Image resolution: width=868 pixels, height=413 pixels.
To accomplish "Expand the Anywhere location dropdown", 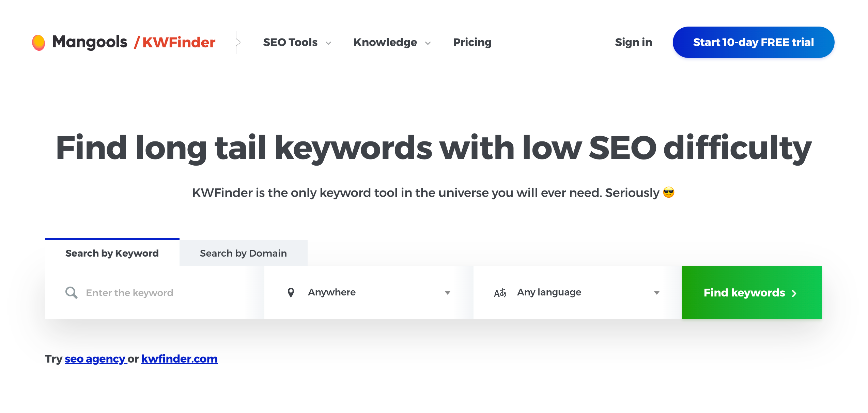I will point(448,292).
